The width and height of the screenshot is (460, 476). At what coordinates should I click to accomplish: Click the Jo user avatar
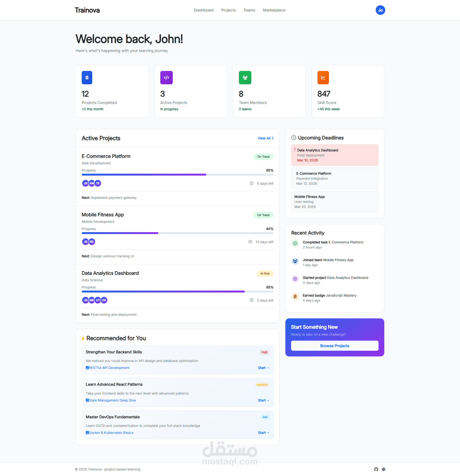tap(380, 10)
